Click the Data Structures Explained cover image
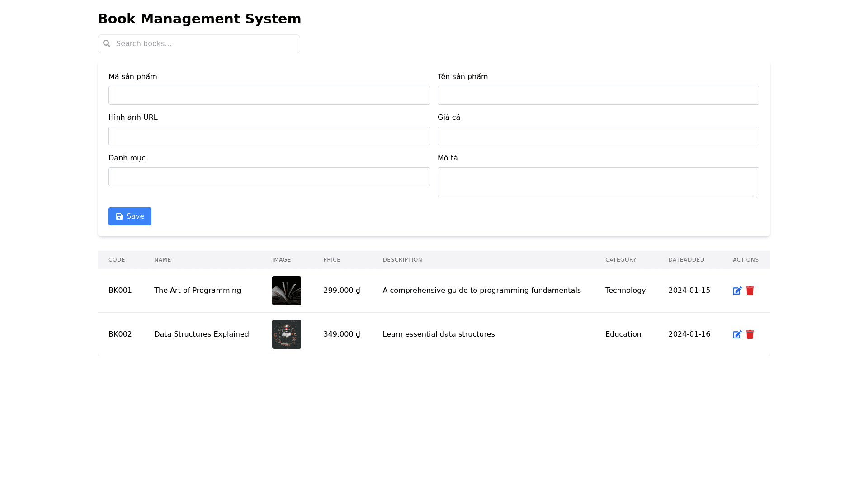 [x=287, y=334]
